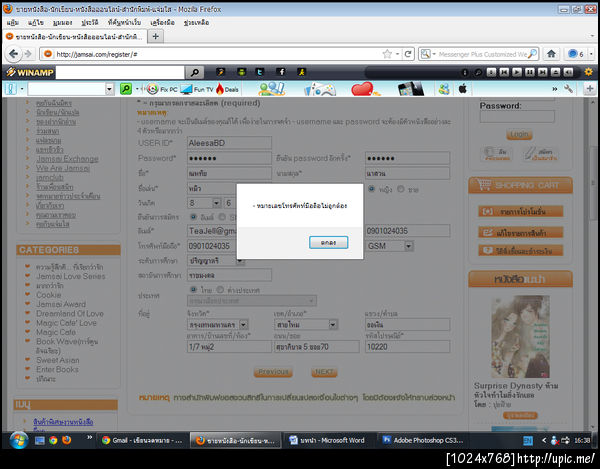Click the Previous button on form
Viewport: 600px width, 469px height.
coord(273,371)
